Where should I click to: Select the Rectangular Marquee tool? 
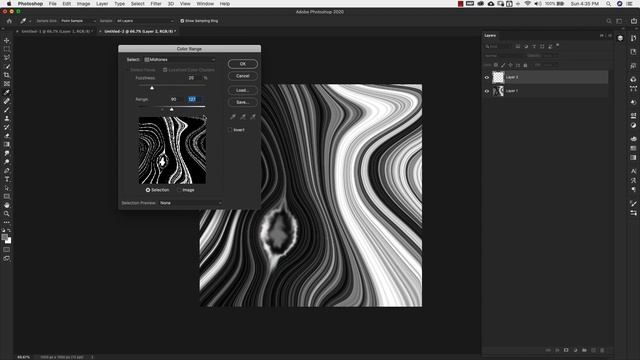(x=7, y=49)
